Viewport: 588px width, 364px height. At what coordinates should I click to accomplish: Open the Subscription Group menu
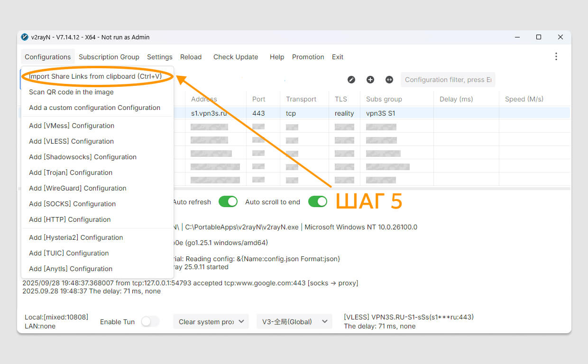point(109,57)
